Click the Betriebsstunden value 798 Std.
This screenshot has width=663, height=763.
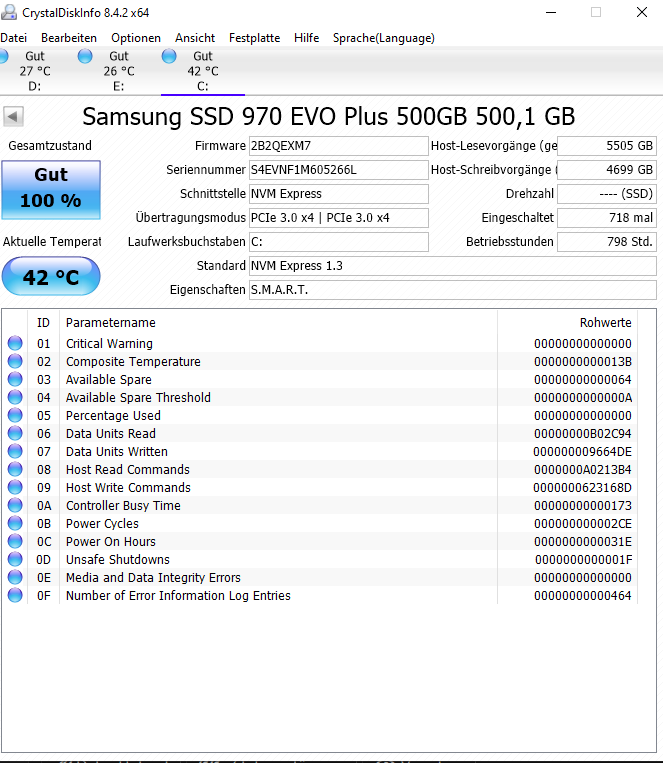coord(607,242)
